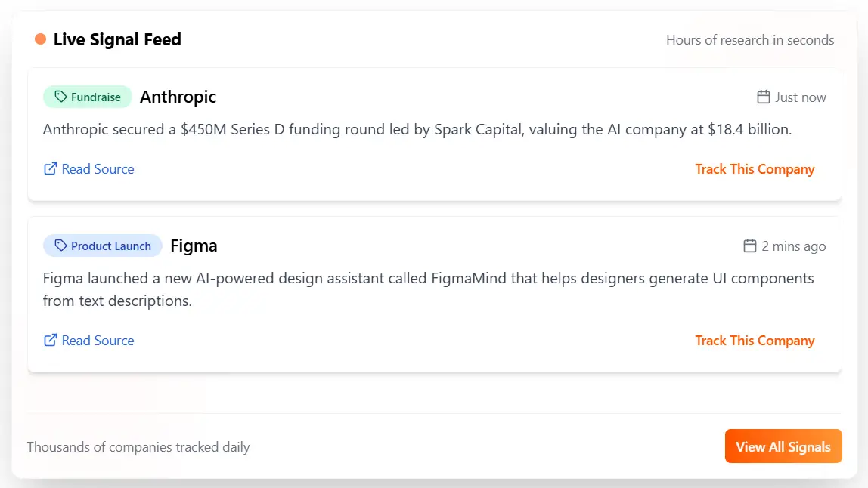The height and width of the screenshot is (488, 868).
Task: Open the Read Source text link for Figma
Action: pyautogui.click(x=98, y=341)
